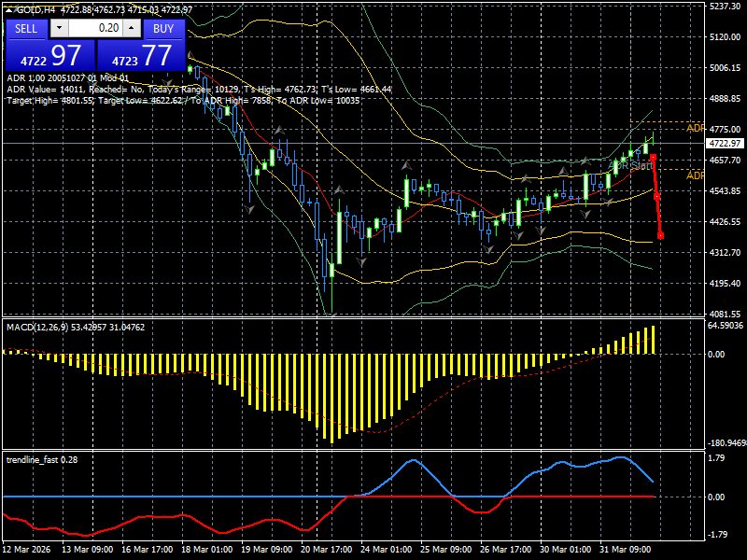
Task: Collapse the one-click trading panel triangle
Action: tap(9, 10)
